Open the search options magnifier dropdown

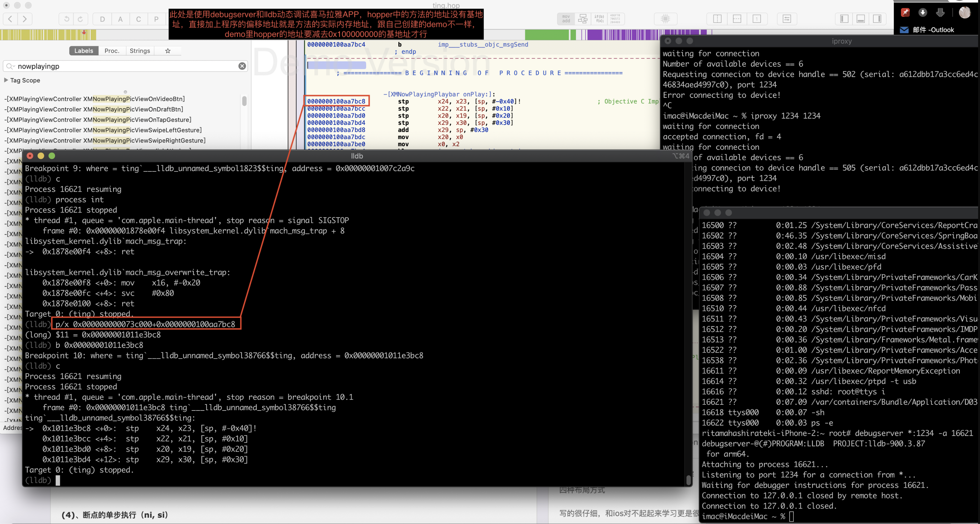pyautogui.click(x=10, y=66)
